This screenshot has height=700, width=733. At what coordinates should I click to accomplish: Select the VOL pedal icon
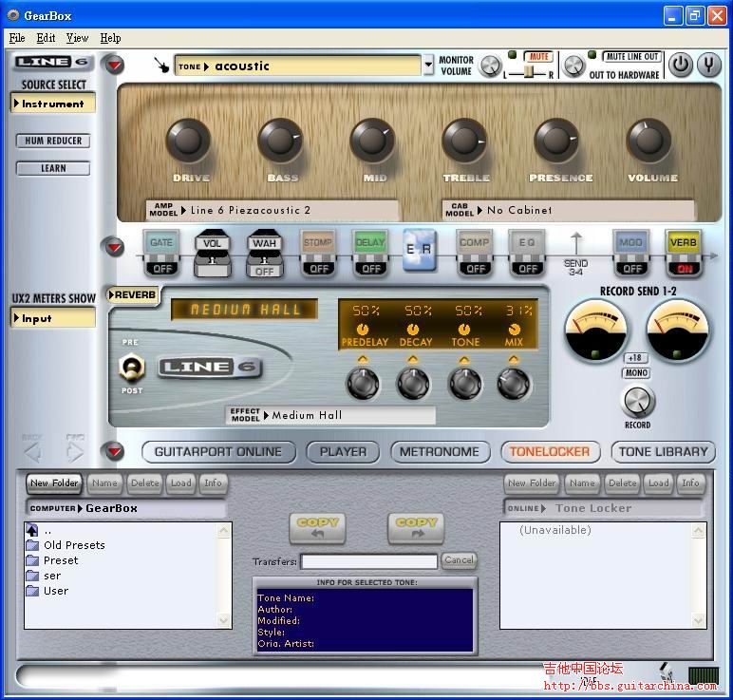click(x=213, y=253)
